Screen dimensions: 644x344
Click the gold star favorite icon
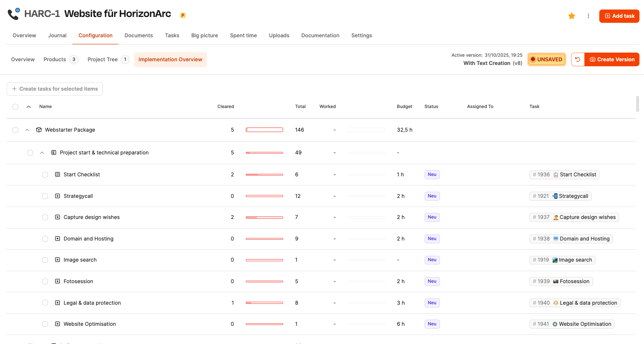coord(572,16)
